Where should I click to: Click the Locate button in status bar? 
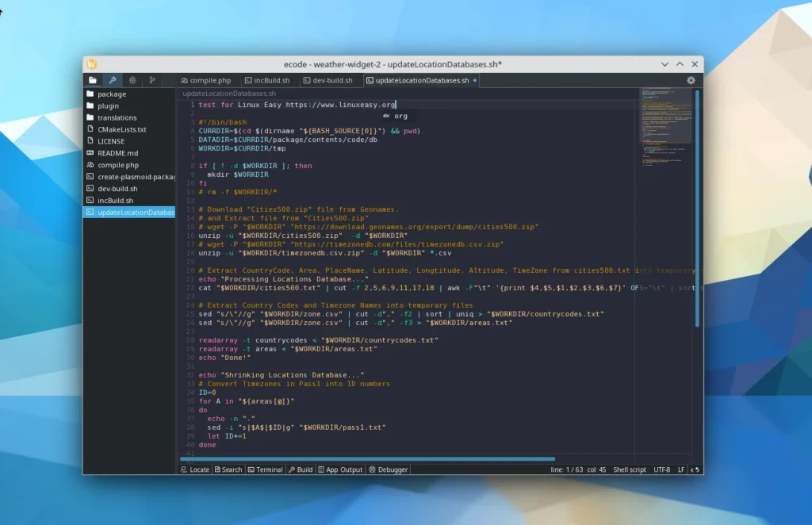195,469
